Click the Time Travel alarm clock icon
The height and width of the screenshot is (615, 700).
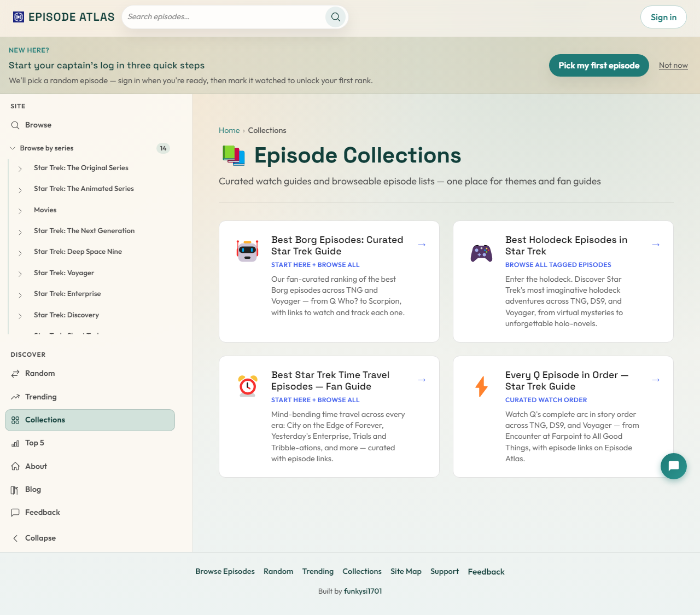point(248,386)
